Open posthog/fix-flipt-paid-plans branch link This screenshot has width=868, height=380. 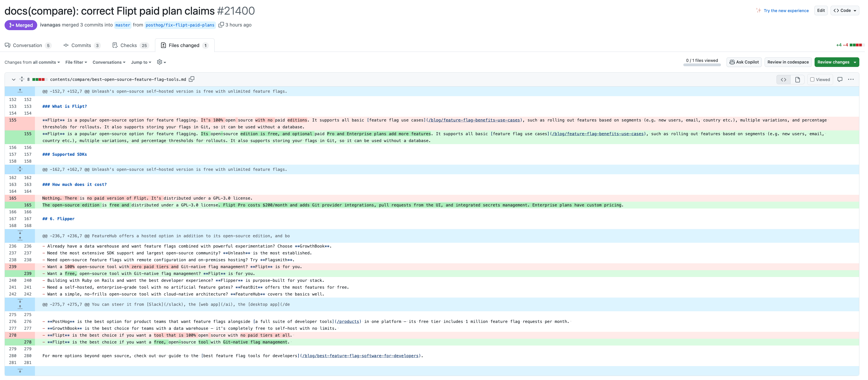pos(180,25)
